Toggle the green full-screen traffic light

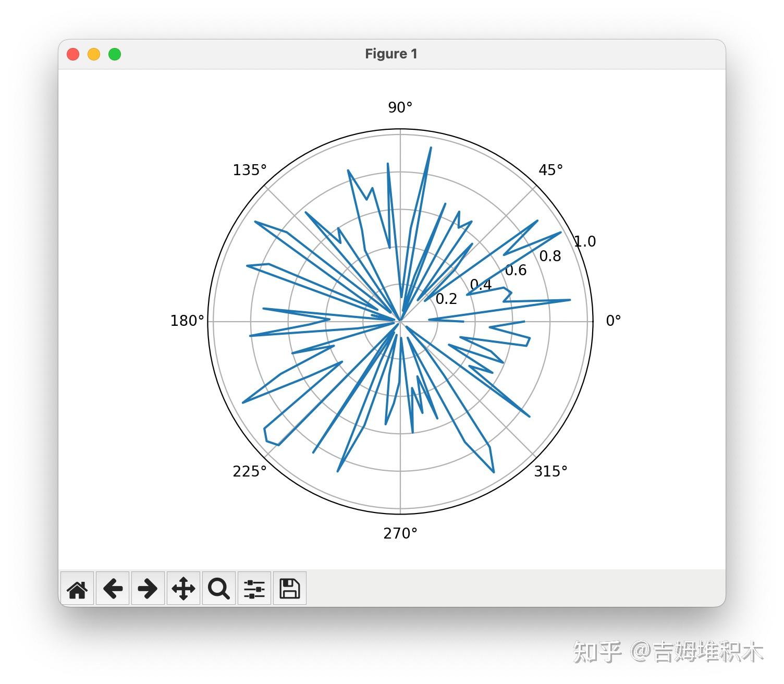point(115,54)
